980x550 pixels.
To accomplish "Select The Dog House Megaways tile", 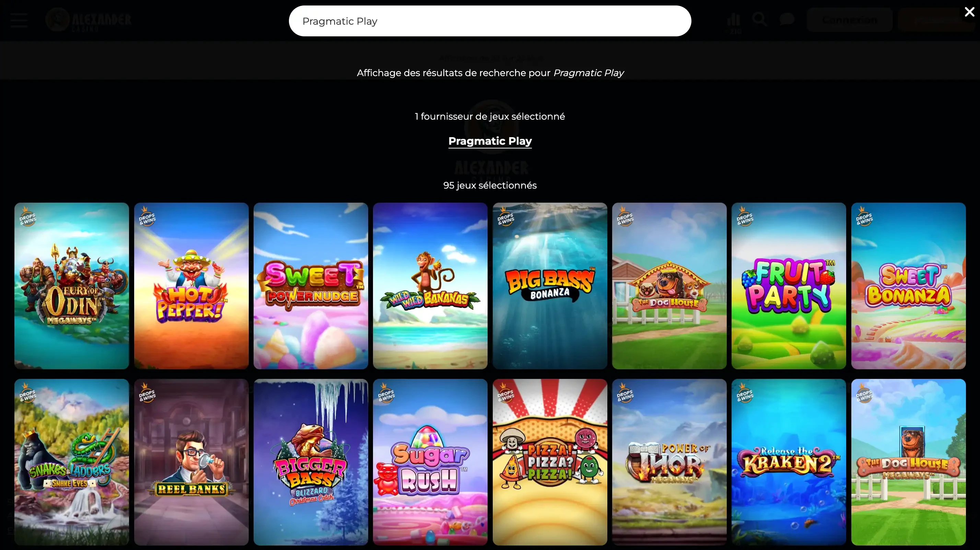I will (x=908, y=462).
